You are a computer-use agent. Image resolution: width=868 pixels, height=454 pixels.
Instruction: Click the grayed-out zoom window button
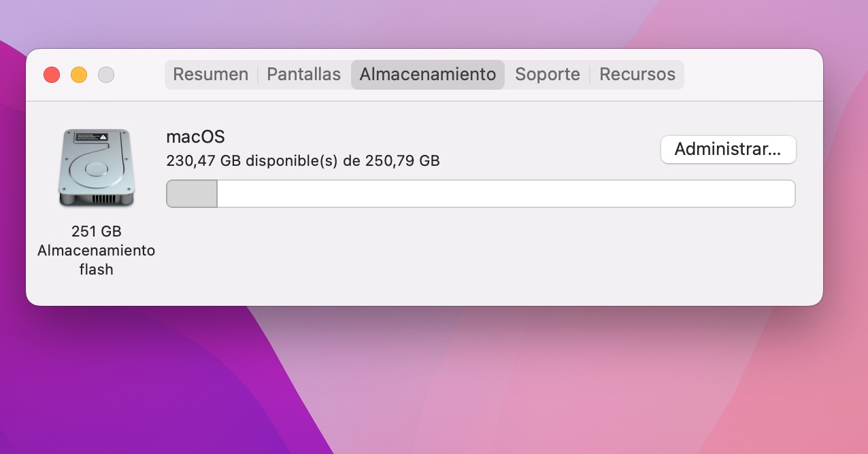[x=106, y=75]
